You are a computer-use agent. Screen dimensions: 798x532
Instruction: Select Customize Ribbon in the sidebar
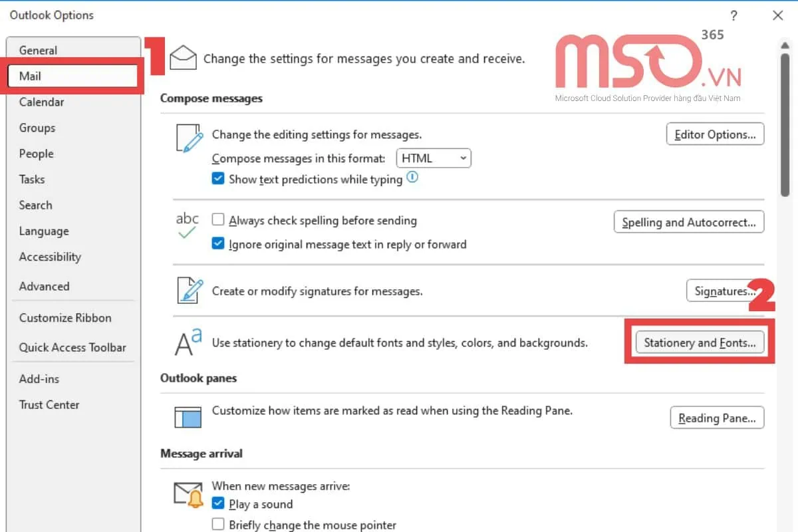65,318
